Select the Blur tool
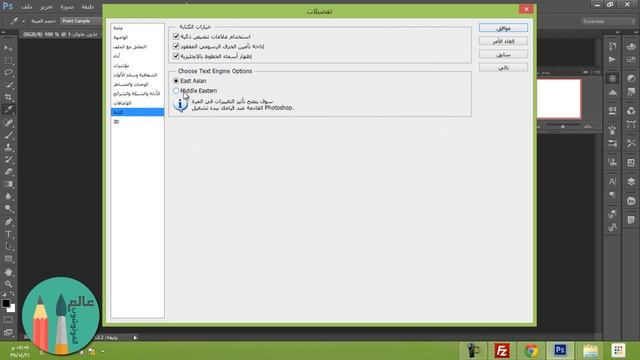This screenshot has height=360, width=640. pyautogui.click(x=8, y=196)
